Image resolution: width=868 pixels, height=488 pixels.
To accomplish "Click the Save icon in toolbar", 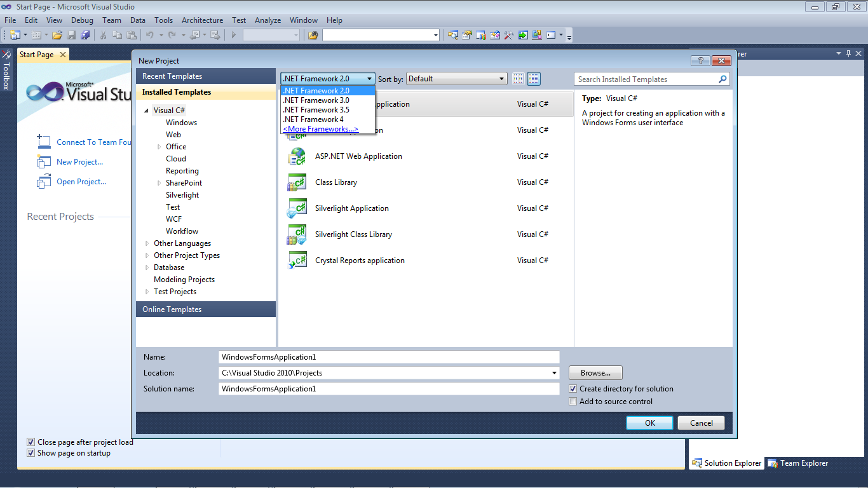I will 71,35.
